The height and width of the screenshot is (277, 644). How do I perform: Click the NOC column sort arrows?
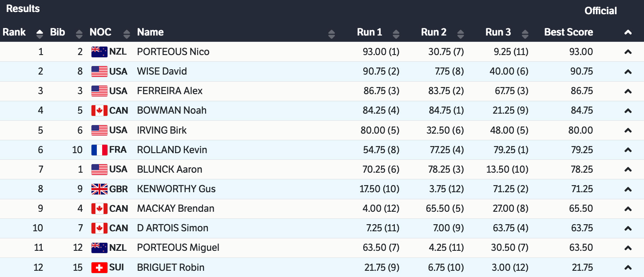pos(127,34)
